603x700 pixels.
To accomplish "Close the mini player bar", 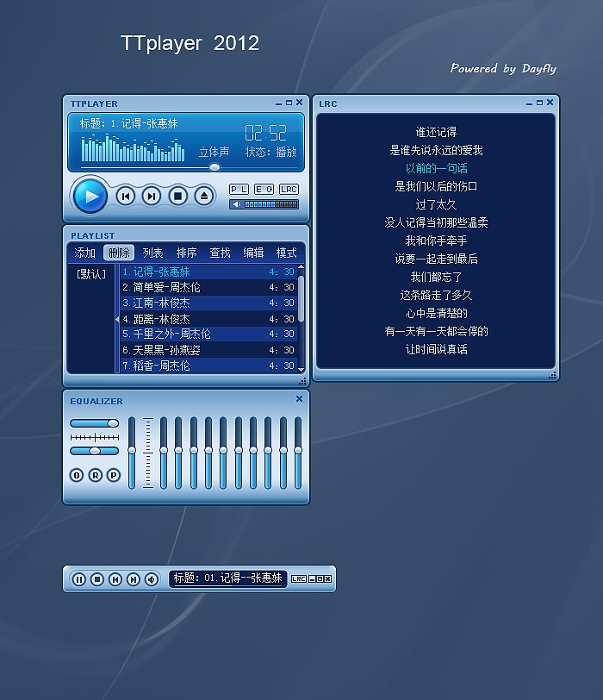I will click(328, 579).
